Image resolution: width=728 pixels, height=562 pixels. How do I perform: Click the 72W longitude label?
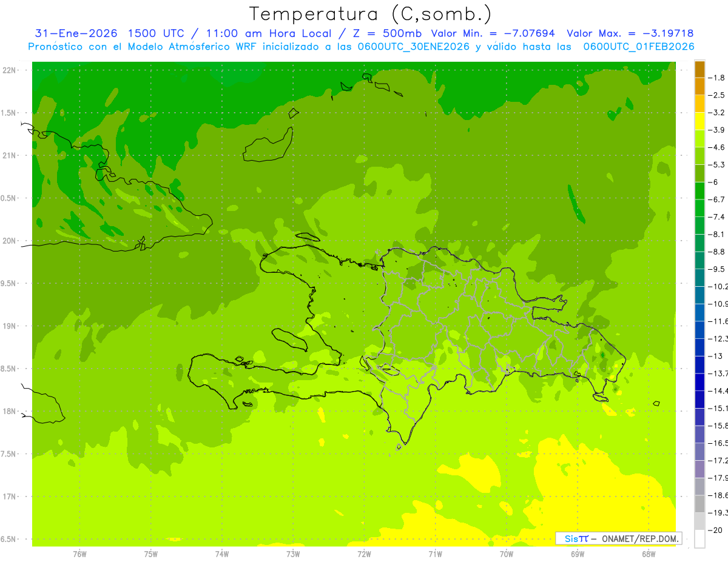click(364, 554)
